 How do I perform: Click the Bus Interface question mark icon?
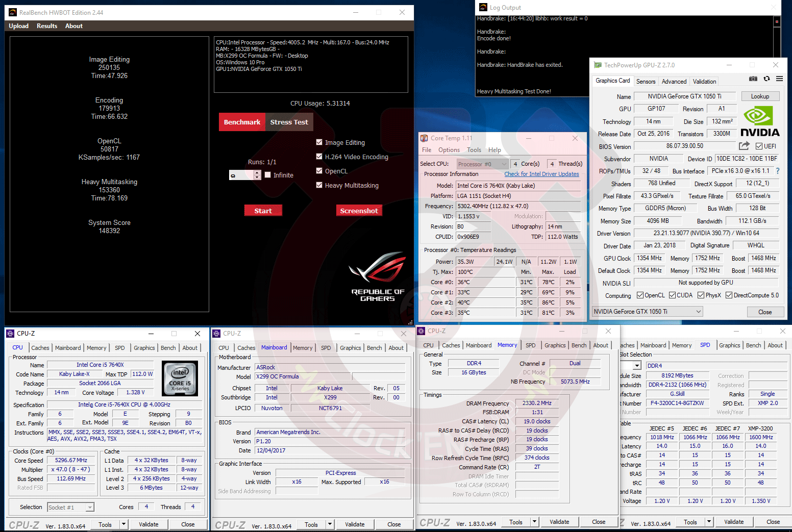pos(778,171)
